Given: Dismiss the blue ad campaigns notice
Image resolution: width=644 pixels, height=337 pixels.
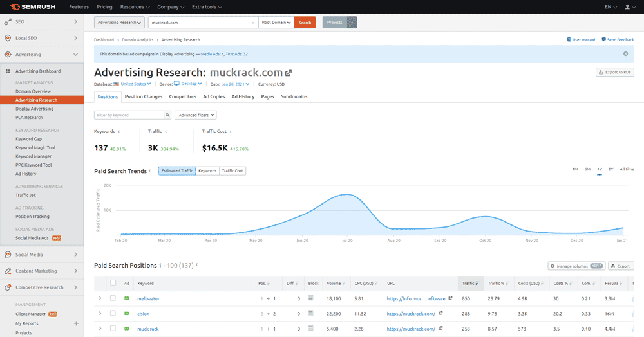Looking at the screenshot, I should coord(625,54).
